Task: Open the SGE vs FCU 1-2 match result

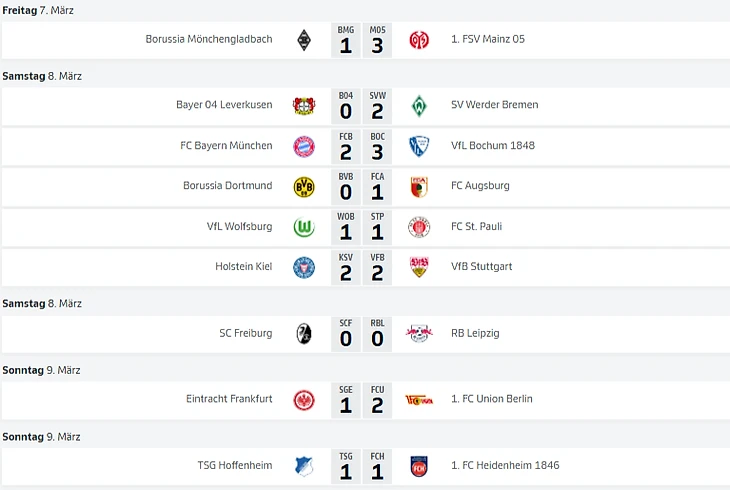Action: tap(361, 400)
